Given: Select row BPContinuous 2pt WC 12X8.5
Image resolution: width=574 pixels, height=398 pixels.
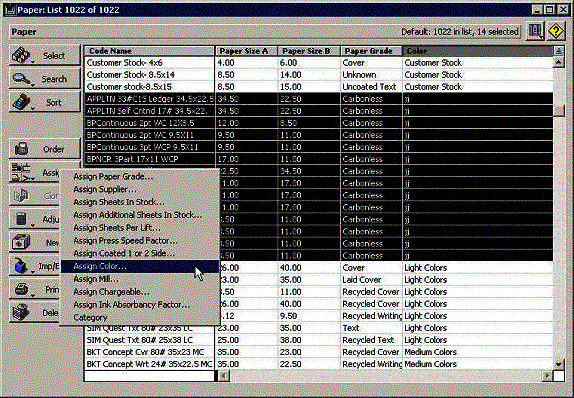Looking at the screenshot, I should click(x=318, y=123).
